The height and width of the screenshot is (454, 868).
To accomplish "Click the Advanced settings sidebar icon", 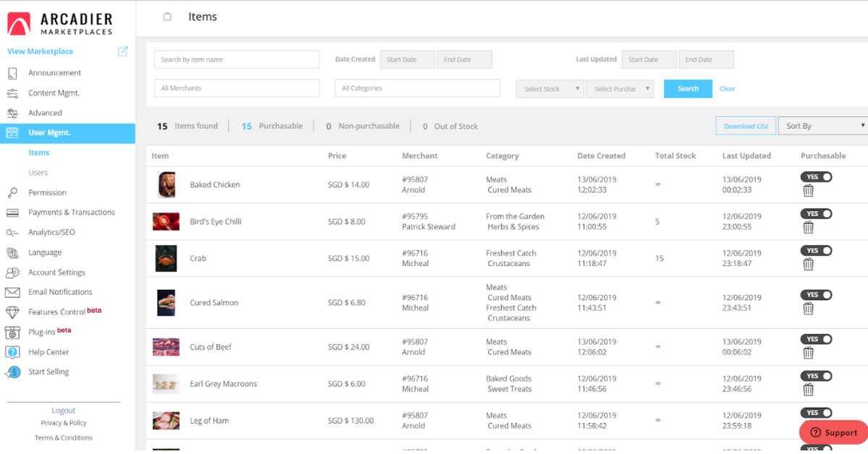I will tap(11, 113).
